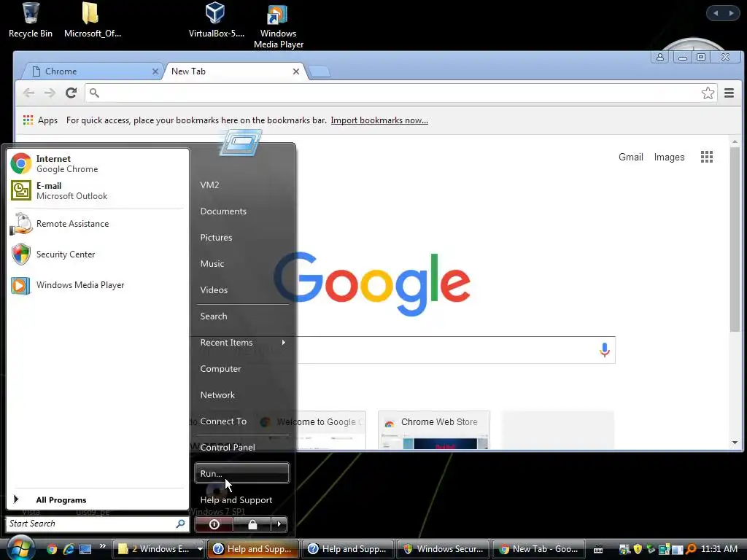Click the Chrome page vertical scrollbar
747x560 pixels.
point(735,239)
